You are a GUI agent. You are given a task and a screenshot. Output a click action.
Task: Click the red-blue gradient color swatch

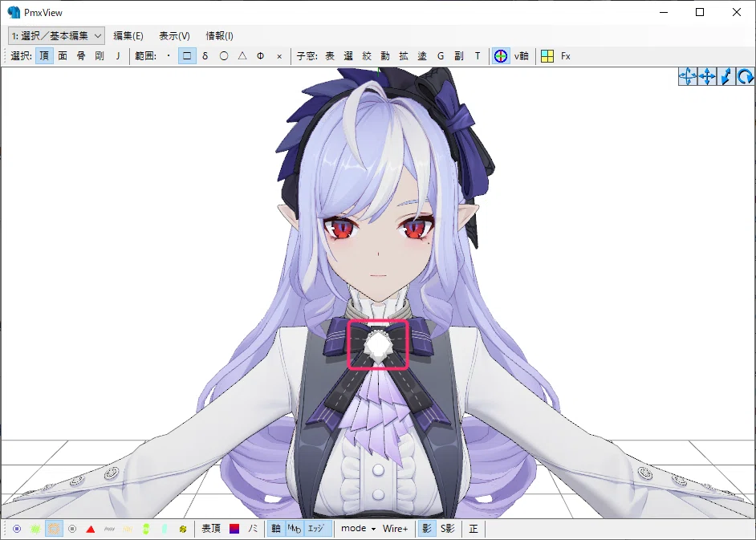coord(234,529)
